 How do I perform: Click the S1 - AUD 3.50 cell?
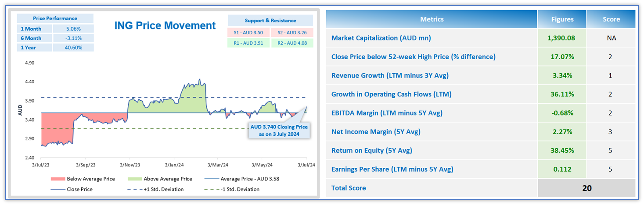tap(249, 32)
